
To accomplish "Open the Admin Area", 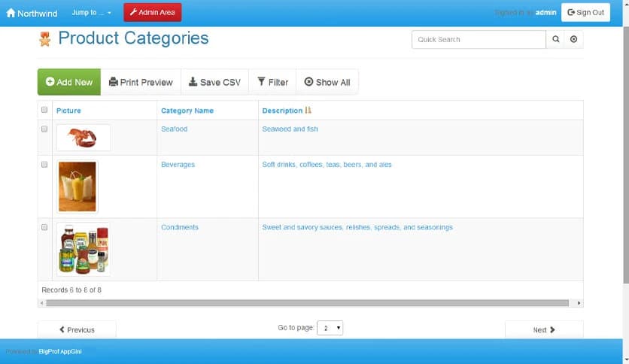I will coord(153,13).
